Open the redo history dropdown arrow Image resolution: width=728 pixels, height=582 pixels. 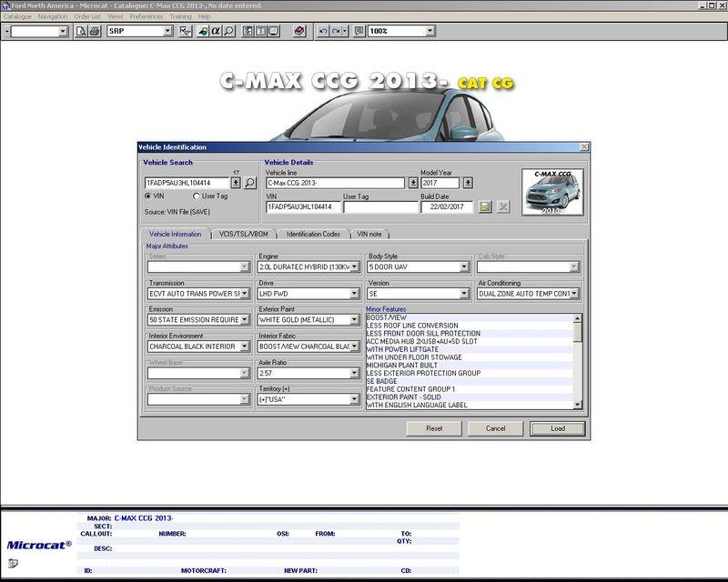(345, 31)
